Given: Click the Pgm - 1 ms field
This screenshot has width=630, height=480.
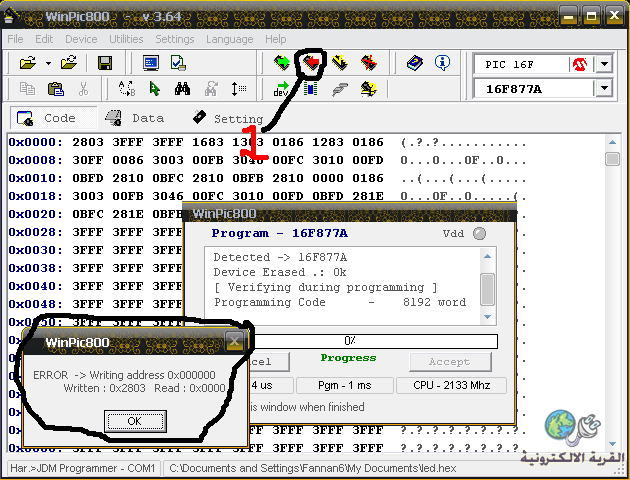Looking at the screenshot, I should 344,386.
